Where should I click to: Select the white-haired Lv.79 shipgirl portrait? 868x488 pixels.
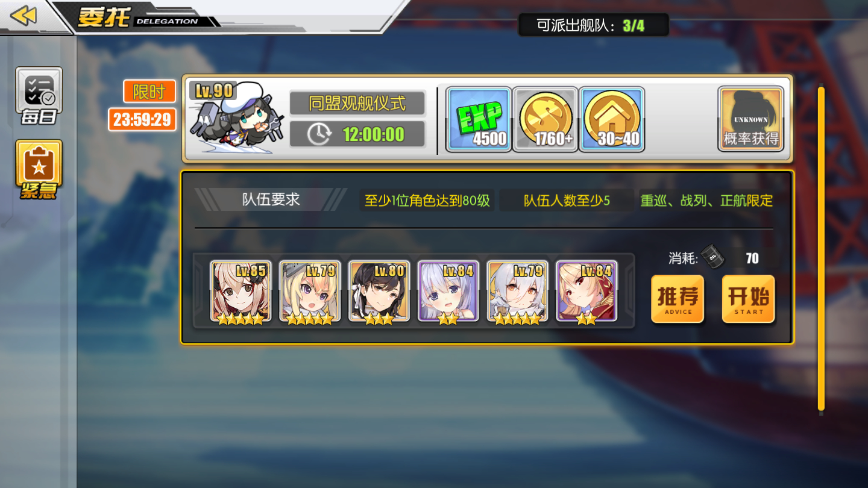tap(517, 291)
